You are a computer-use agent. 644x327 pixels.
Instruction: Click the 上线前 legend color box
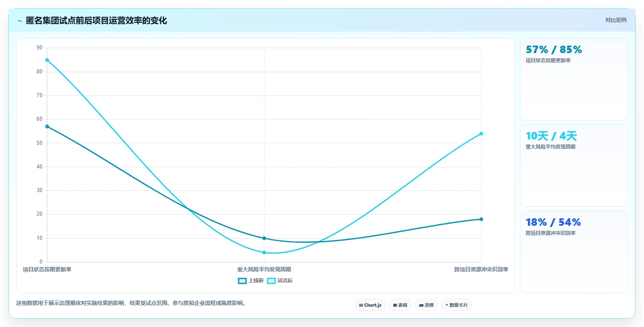tap(242, 281)
